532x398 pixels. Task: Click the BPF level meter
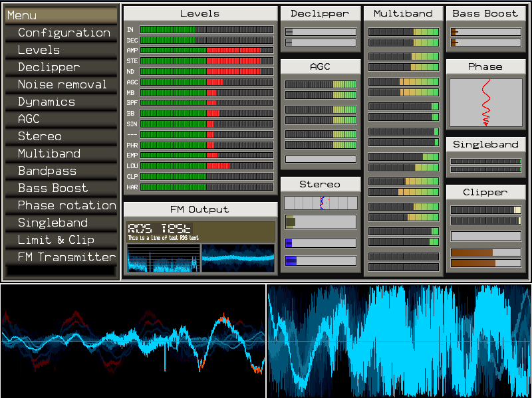[x=207, y=103]
